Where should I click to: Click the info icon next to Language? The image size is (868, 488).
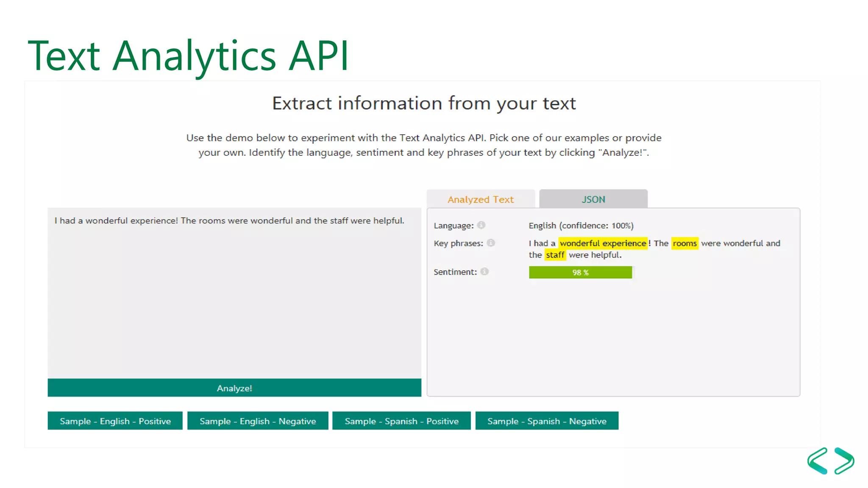pos(481,225)
